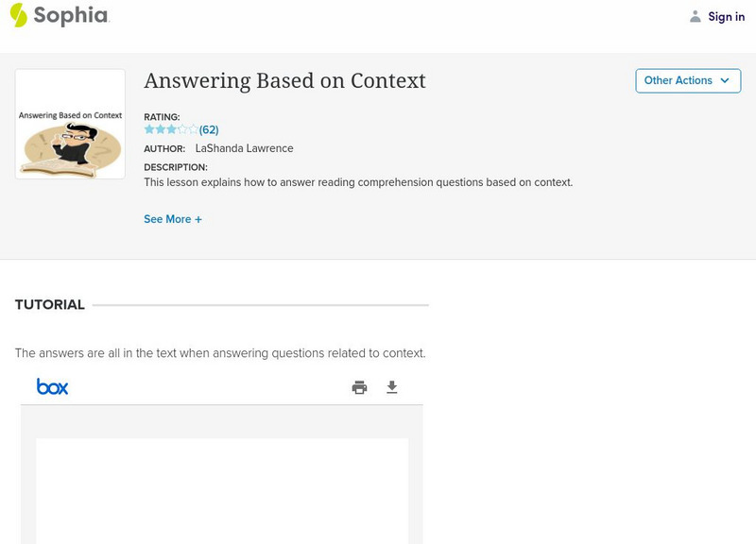This screenshot has width=756, height=544.
Task: Print the Box document
Action: pos(359,387)
